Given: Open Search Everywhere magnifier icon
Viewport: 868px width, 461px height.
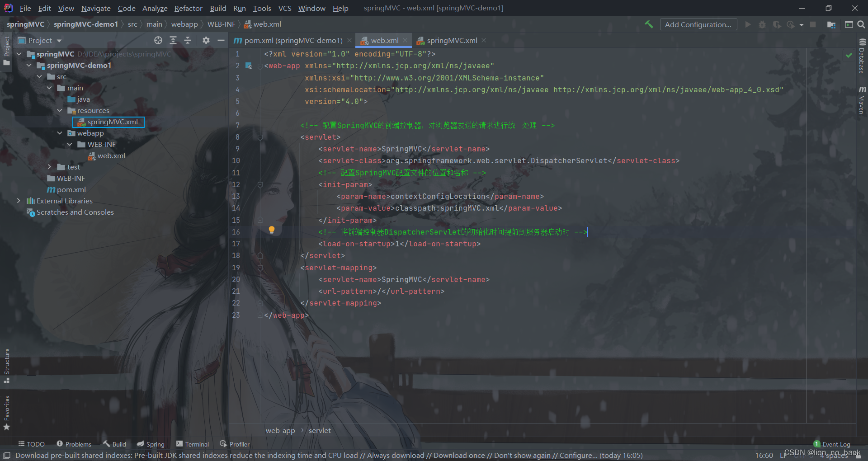Looking at the screenshot, I should (861, 24).
